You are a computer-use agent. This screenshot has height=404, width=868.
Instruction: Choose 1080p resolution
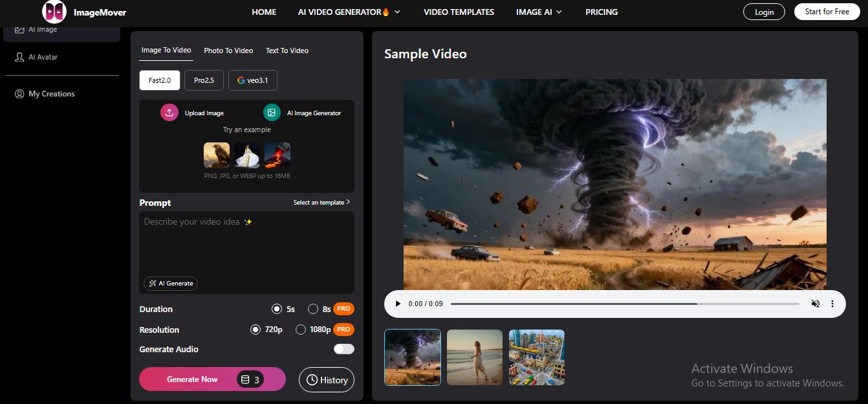click(301, 330)
